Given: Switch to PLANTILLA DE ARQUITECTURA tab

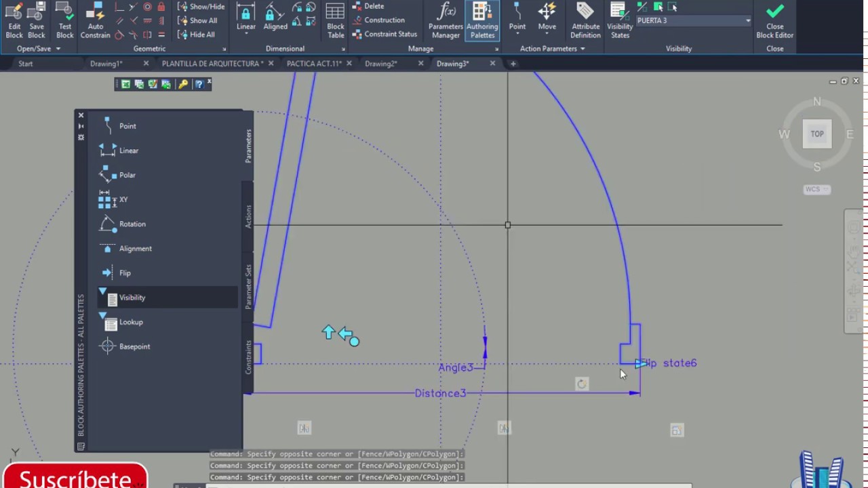Looking at the screenshot, I should pyautogui.click(x=212, y=64).
